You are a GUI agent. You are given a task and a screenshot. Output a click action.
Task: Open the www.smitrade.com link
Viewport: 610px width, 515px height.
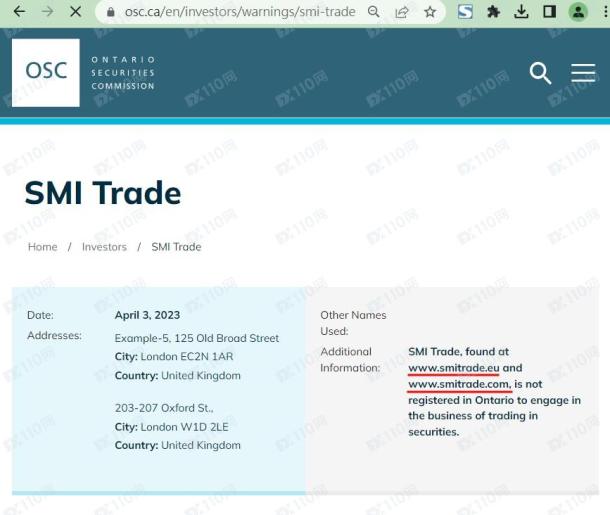click(460, 384)
